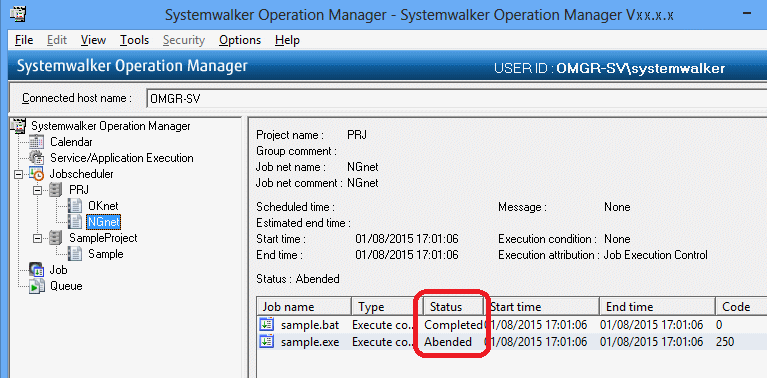Select the Sample job net
The image size is (767, 378).
click(106, 254)
